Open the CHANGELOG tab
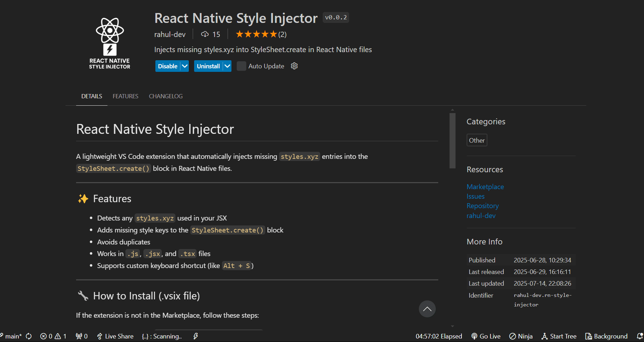Image resolution: width=644 pixels, height=342 pixels. 166,96
